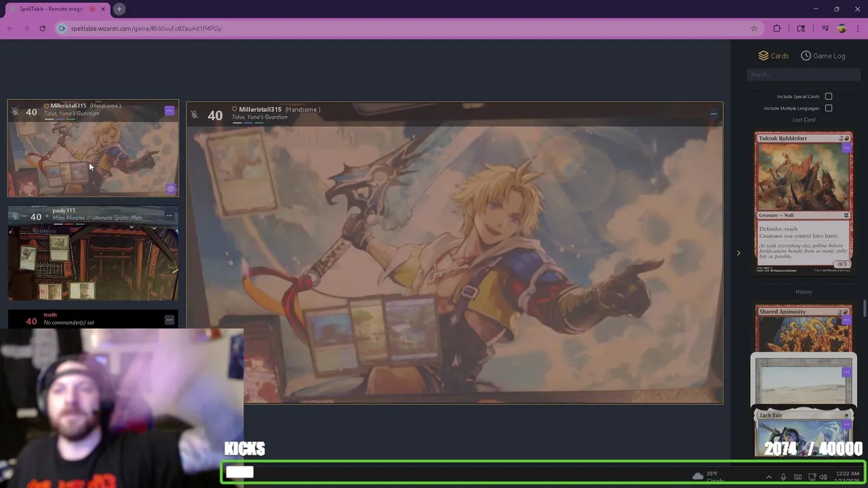
Task: Click the browser address bar URL
Action: pos(146,28)
